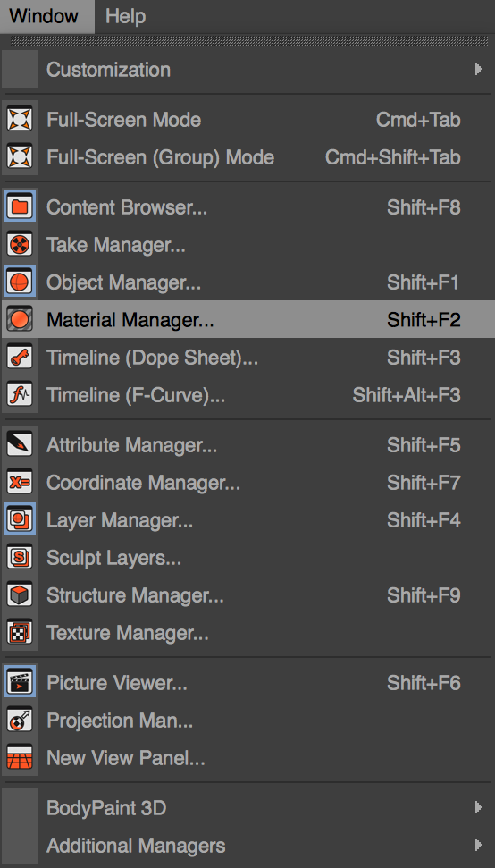Viewport: 495px width, 868px height.
Task: Click the New View Panel grid icon
Action: point(20,757)
